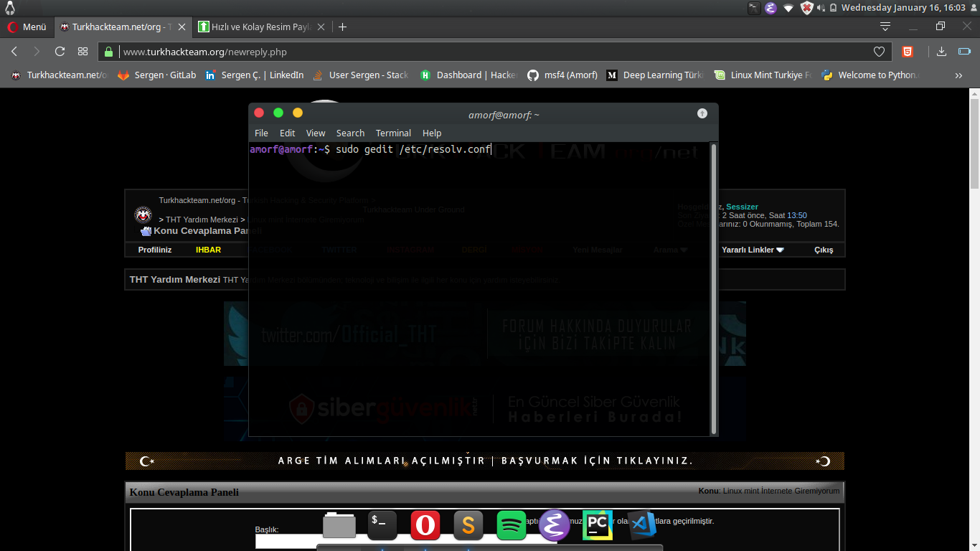Open the User Sergen - Stack bookmark
The height and width of the screenshot is (551, 980).
coord(360,75)
